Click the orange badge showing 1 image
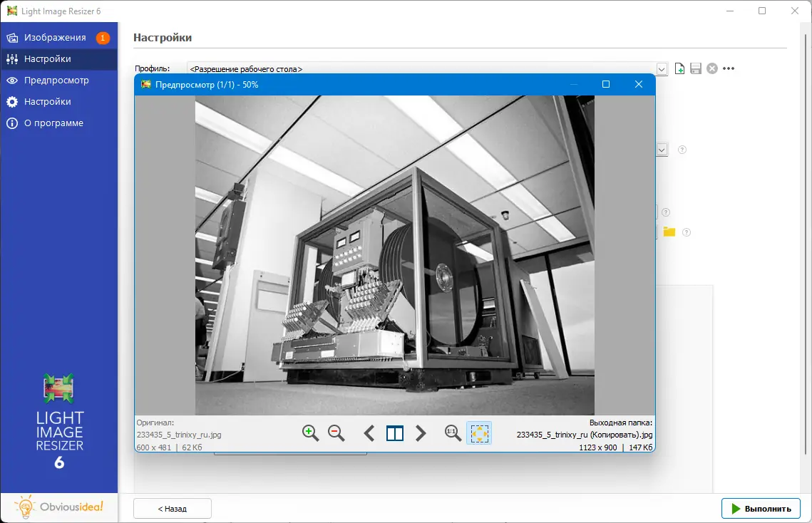The width and height of the screenshot is (812, 523). (103, 38)
